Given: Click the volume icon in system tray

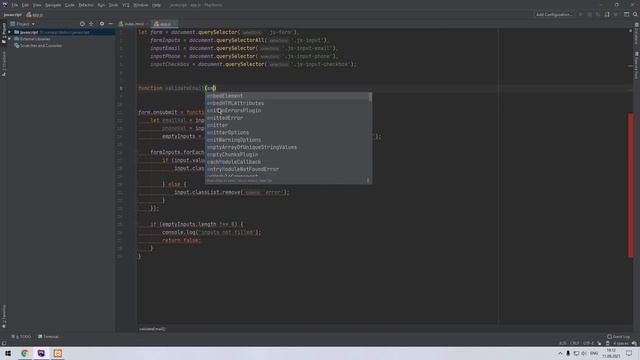Looking at the screenshot, I should 584,353.
